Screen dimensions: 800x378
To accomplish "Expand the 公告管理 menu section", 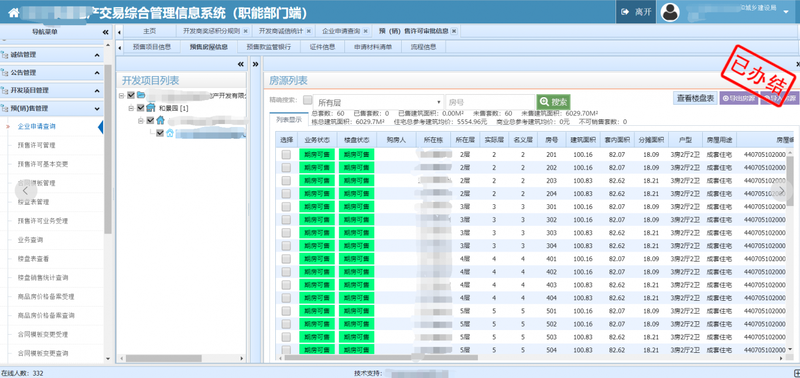I will click(97, 73).
